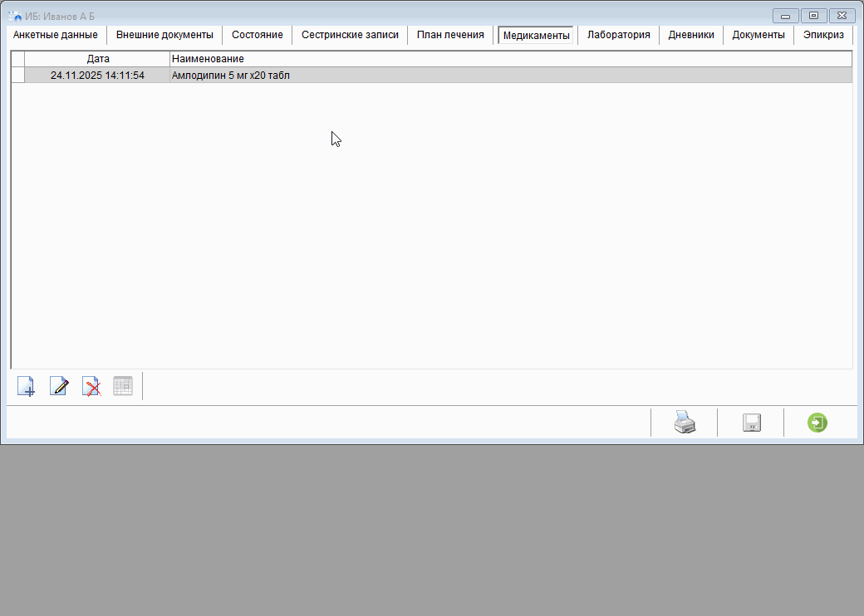Switch to Внешние документы tab
Viewport: 864px width, 616px height.
(164, 35)
